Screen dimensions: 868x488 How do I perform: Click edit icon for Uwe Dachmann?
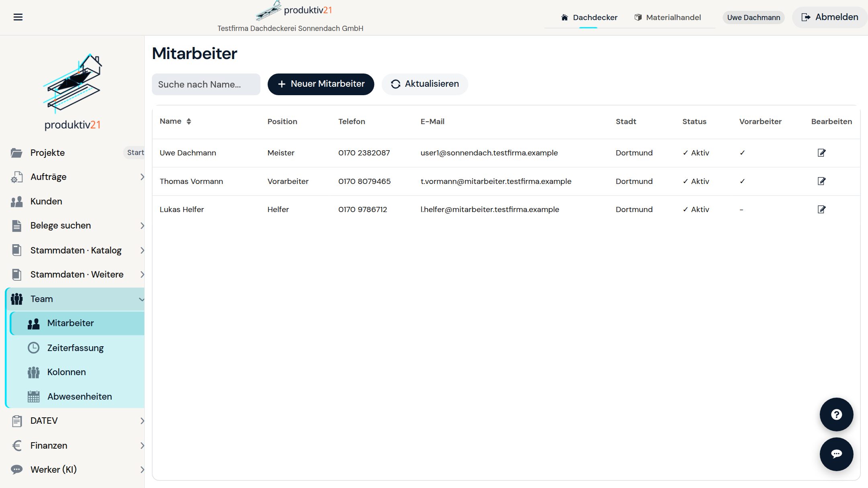821,153
